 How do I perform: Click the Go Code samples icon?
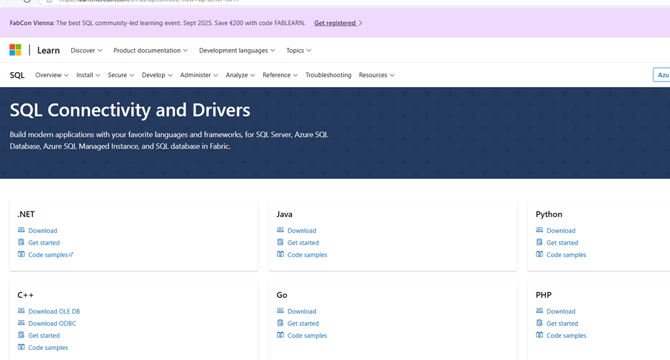tap(280, 335)
